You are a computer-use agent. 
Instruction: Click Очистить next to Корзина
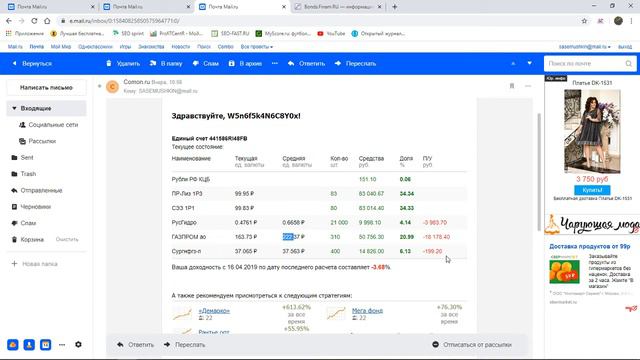click(x=67, y=240)
